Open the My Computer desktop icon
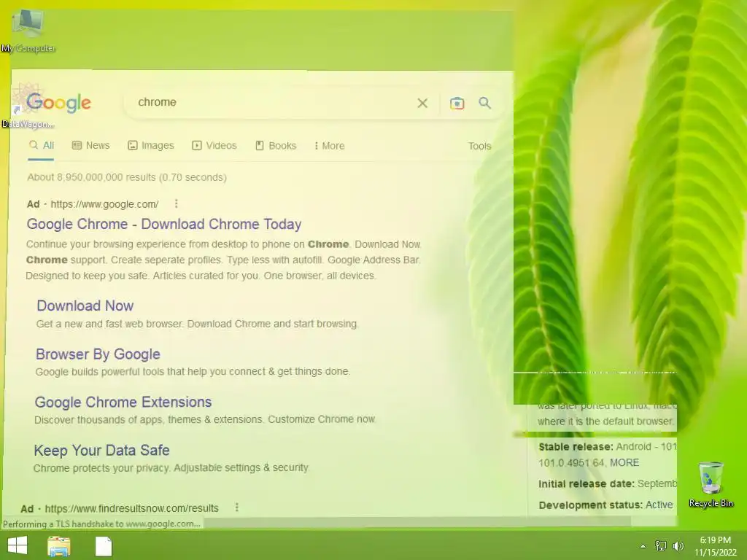 pos(28,31)
